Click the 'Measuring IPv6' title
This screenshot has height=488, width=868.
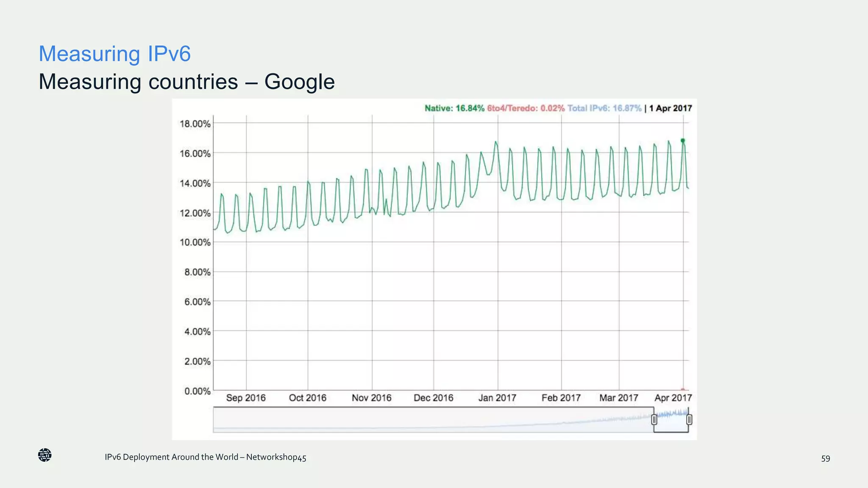coord(115,54)
